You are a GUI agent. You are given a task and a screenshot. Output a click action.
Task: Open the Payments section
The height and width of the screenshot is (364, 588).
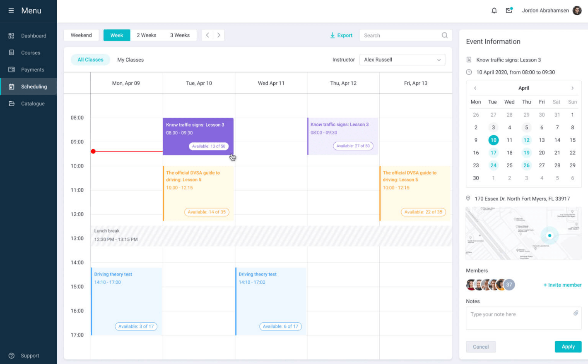coord(33,69)
